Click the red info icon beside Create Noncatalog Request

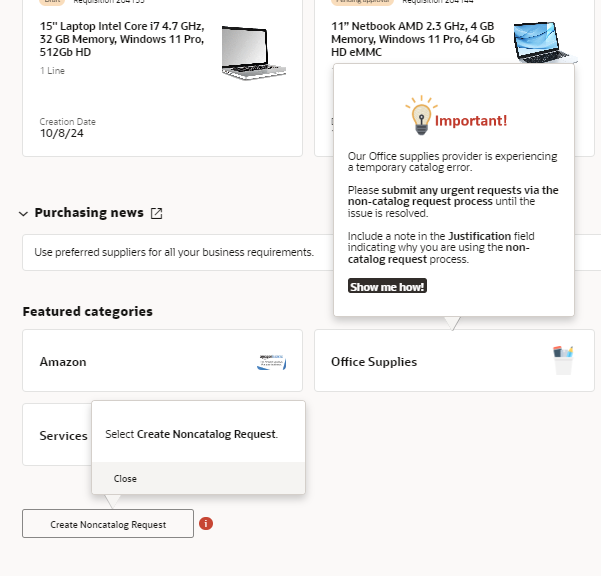[206, 523]
